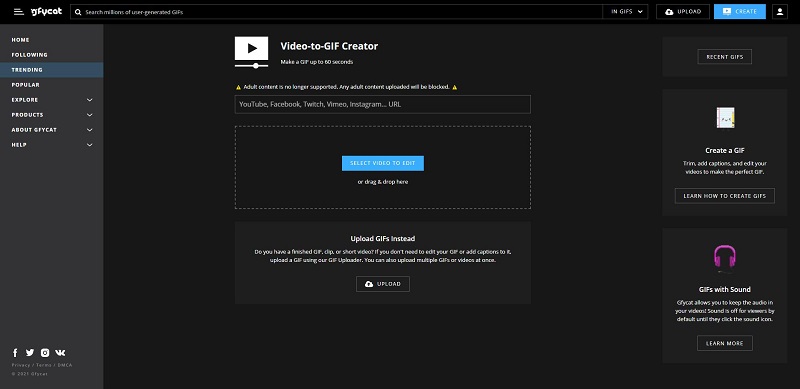Open the DMCA footer link
Image resolution: width=800 pixels, height=389 pixels.
point(65,365)
